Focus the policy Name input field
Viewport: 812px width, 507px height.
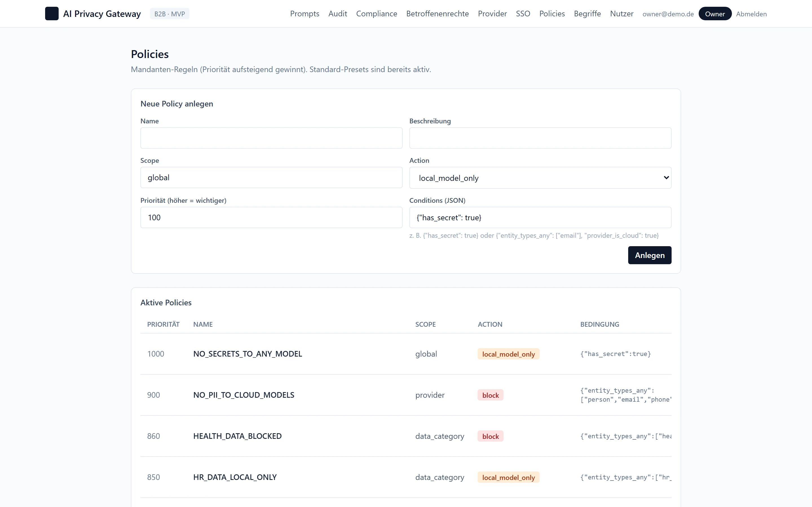click(x=271, y=138)
